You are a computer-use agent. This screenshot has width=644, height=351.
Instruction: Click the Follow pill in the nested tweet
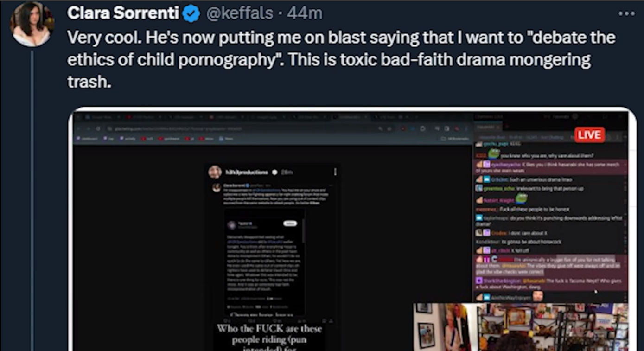click(x=290, y=223)
